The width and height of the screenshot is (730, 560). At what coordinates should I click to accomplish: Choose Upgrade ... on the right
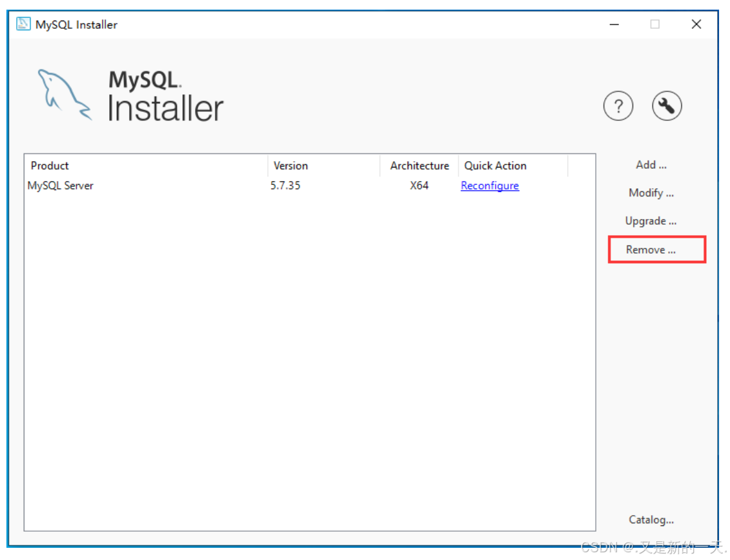point(651,221)
